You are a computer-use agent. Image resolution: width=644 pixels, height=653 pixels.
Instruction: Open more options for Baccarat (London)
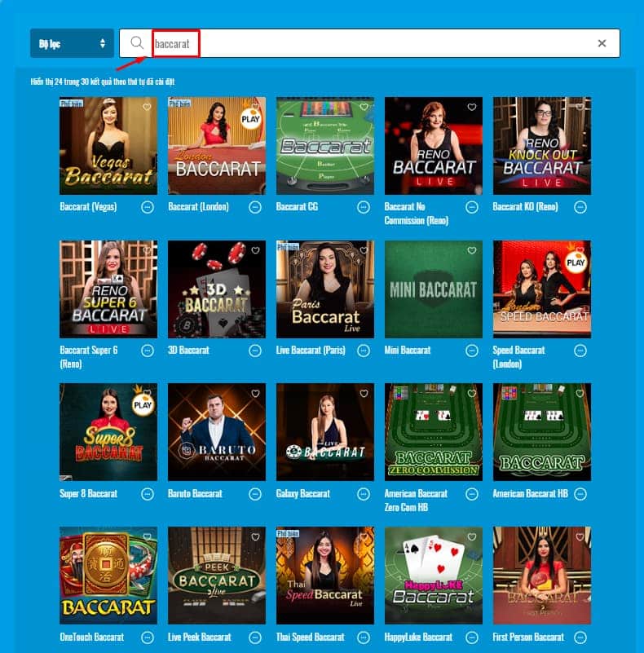coord(255,207)
